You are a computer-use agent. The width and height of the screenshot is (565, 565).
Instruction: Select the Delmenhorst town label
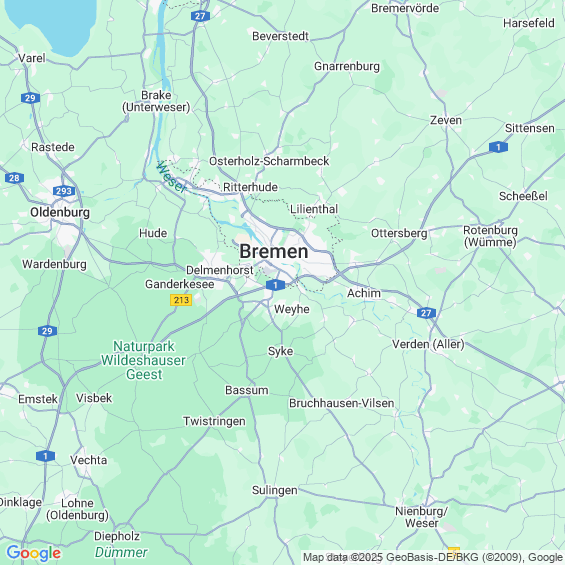pos(219,270)
